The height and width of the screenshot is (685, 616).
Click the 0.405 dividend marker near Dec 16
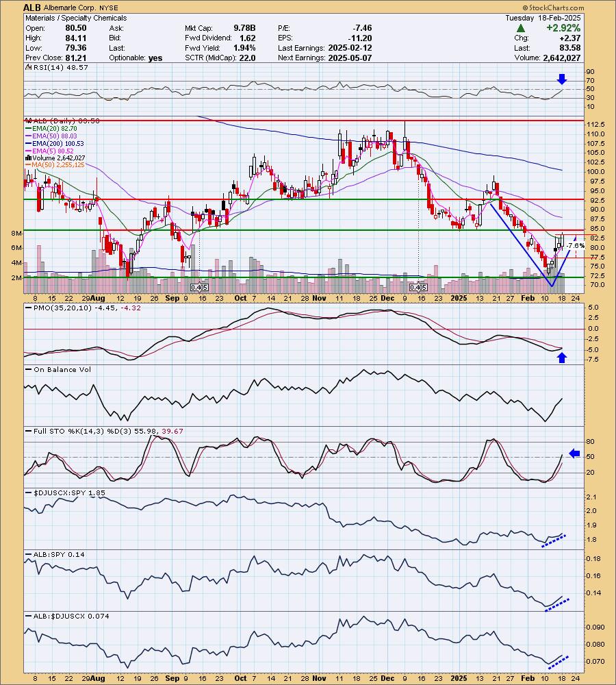418,288
